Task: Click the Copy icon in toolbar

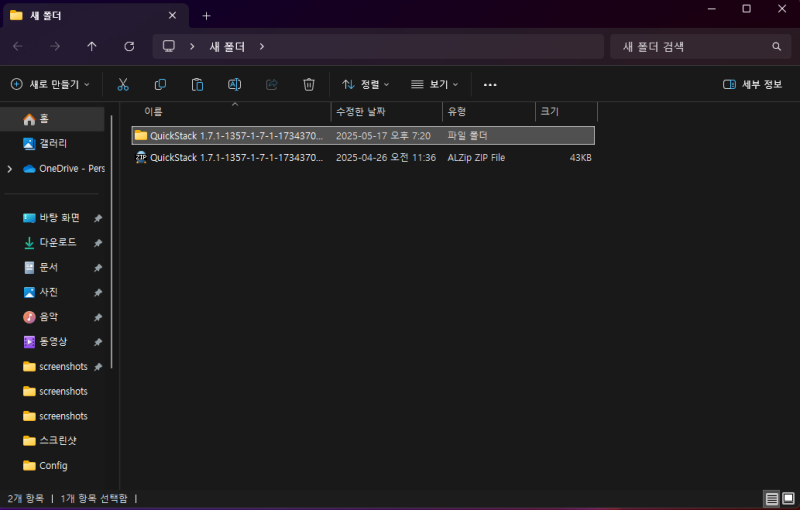Action: point(160,84)
